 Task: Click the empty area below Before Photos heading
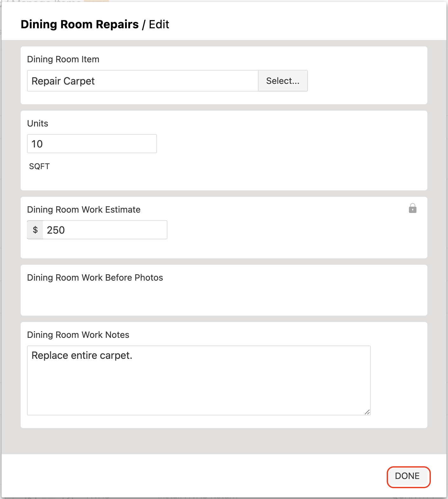pos(224,299)
